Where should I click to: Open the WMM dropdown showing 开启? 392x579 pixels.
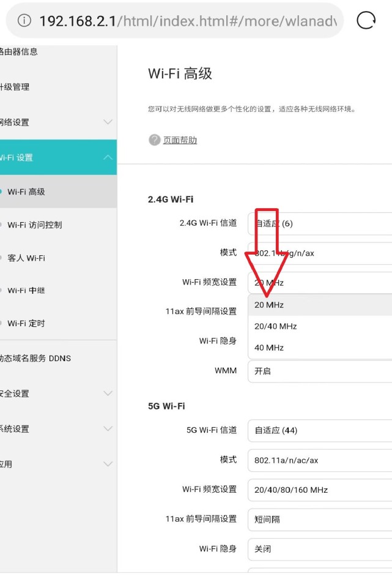coord(318,372)
